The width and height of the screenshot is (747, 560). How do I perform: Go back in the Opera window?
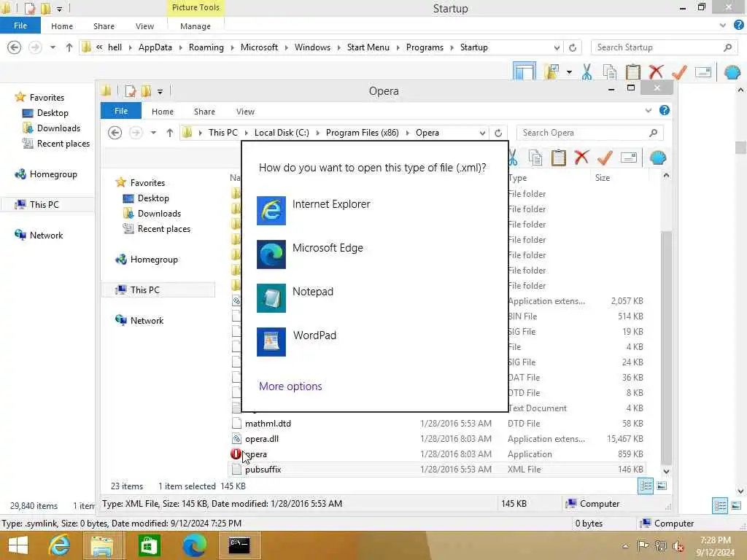point(115,133)
